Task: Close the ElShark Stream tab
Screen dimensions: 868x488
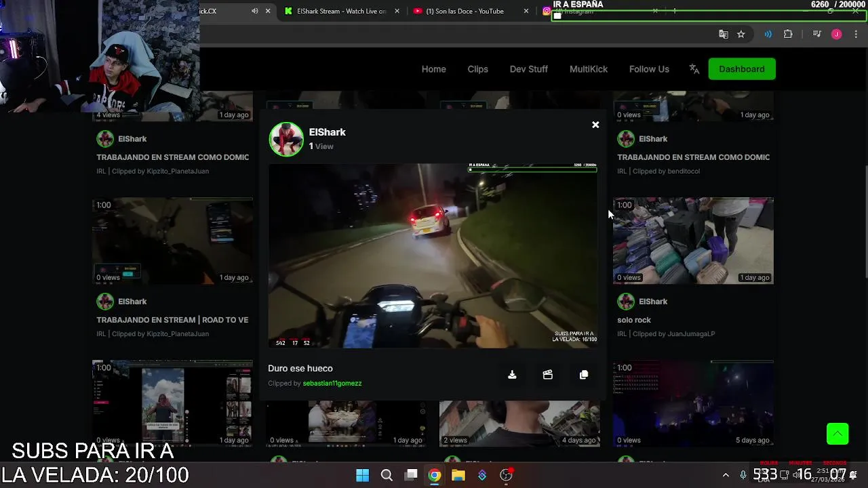Action: 397,11
